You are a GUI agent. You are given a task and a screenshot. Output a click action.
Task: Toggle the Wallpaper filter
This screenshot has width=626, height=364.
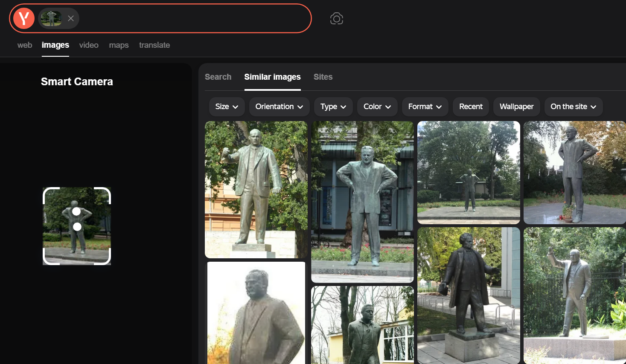[516, 107]
